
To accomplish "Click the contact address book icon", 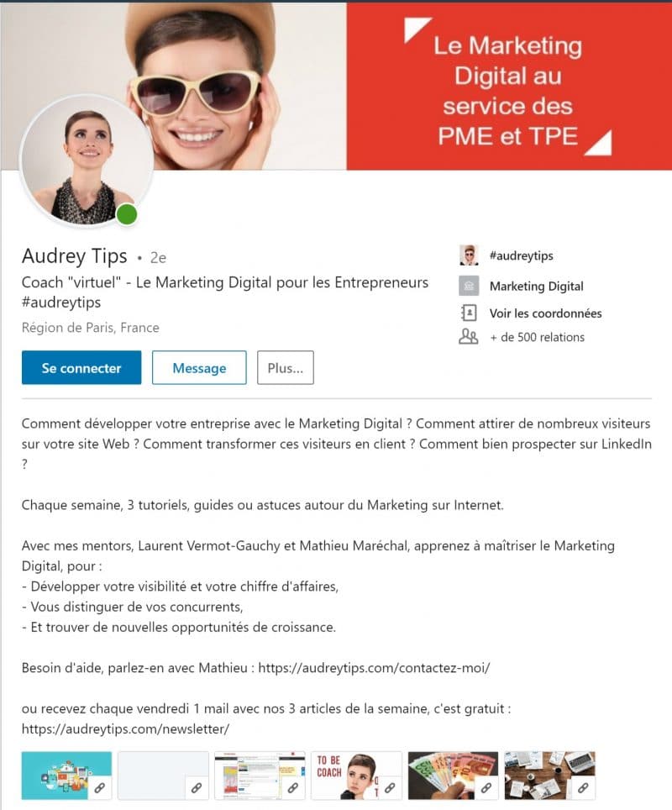I will [x=469, y=313].
